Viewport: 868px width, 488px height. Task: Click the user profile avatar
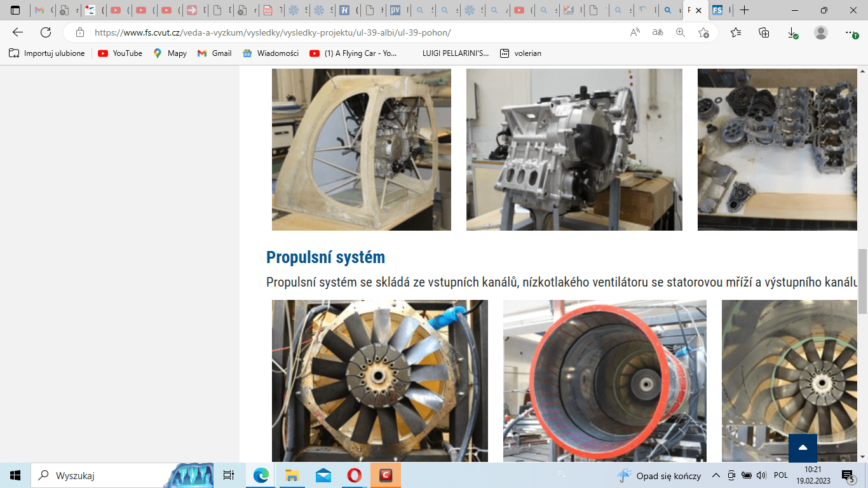coord(821,32)
